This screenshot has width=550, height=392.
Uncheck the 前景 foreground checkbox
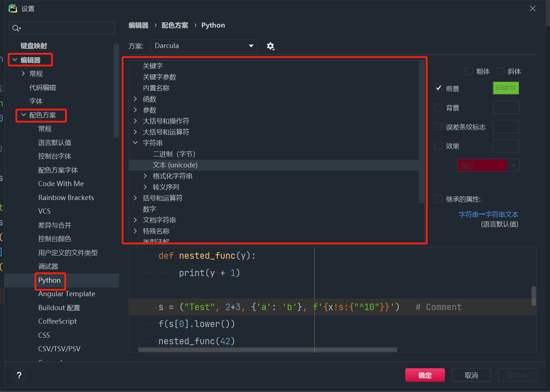click(x=439, y=88)
